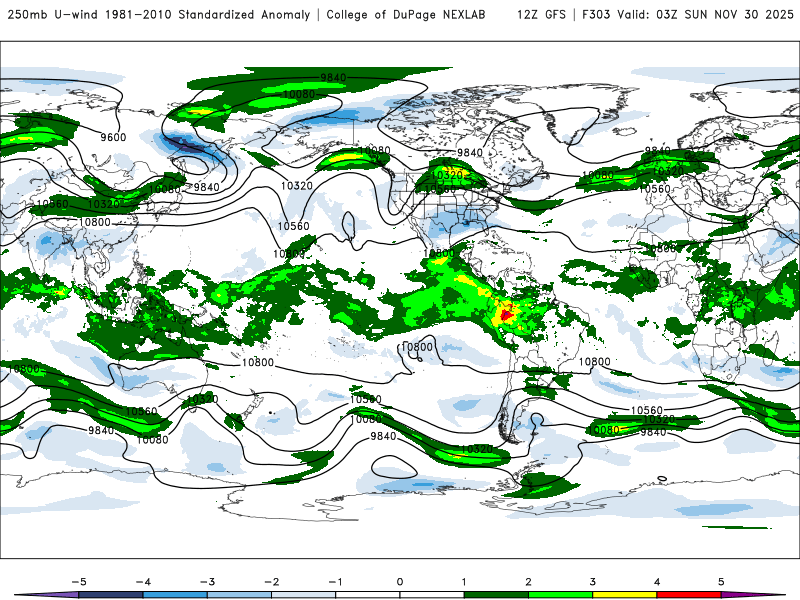800x600 pixels.
Task: Click the 'F303 Valid: 03Z SUN NOV 30 2025' text
Action: (x=688, y=14)
